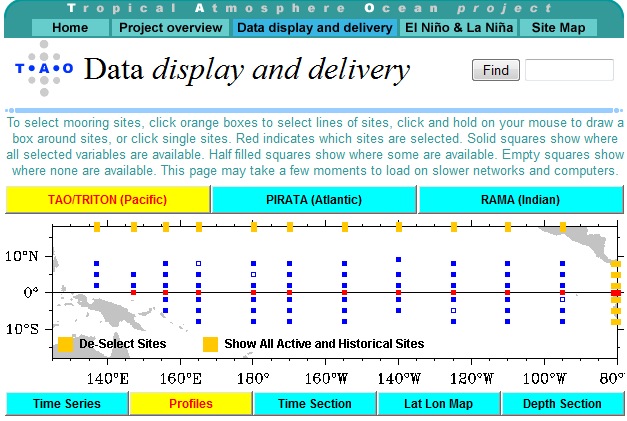Select the blue site at 5°S 156°E

tap(166, 311)
